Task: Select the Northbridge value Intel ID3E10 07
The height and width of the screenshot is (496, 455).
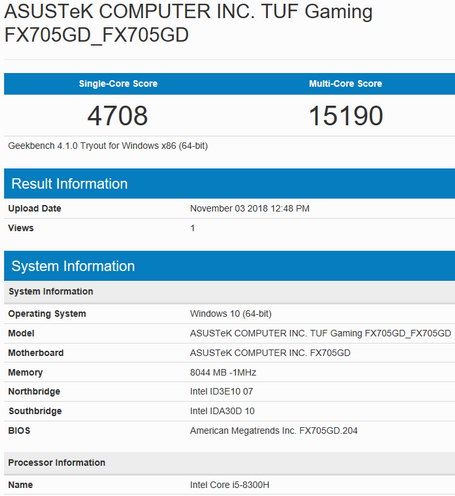Action: 221,392
